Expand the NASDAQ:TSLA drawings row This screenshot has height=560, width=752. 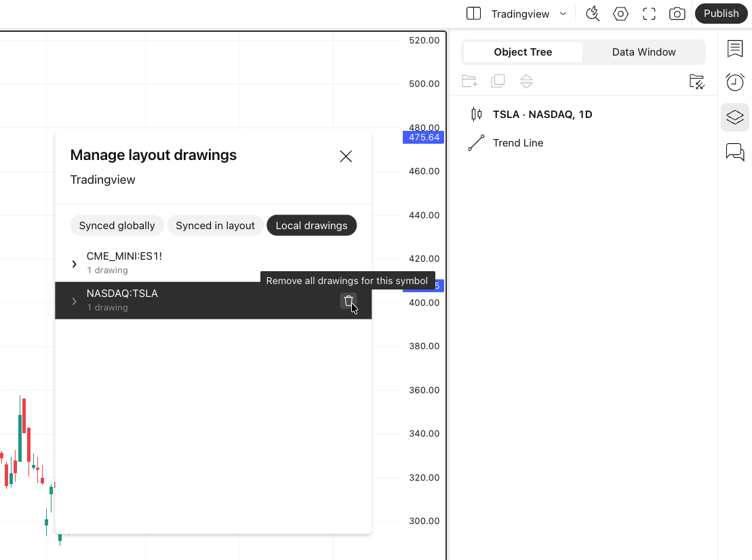point(75,301)
